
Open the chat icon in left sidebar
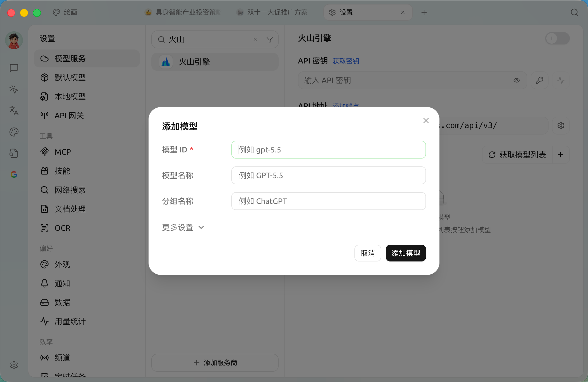point(14,68)
